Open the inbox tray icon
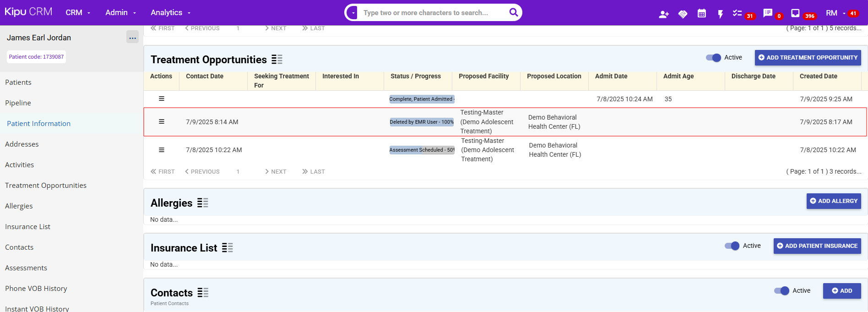 click(795, 13)
